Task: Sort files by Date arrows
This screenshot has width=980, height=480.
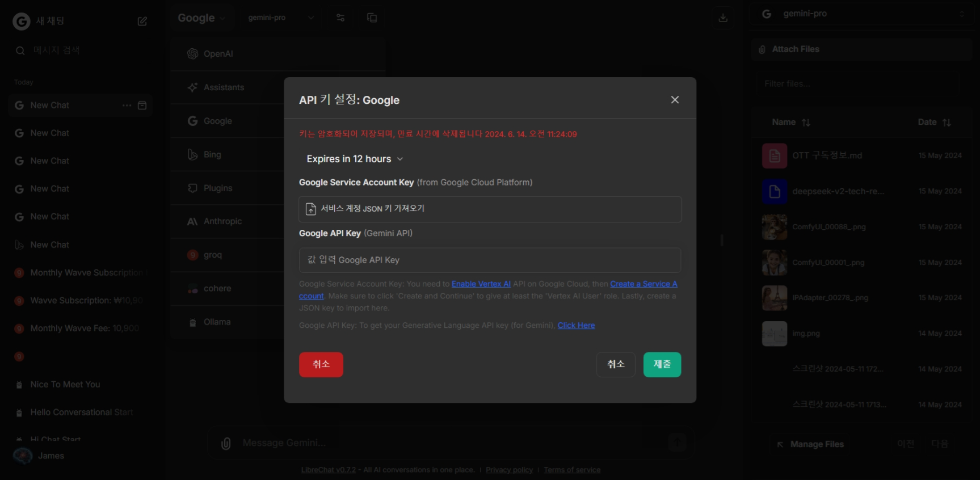Action: (x=947, y=123)
